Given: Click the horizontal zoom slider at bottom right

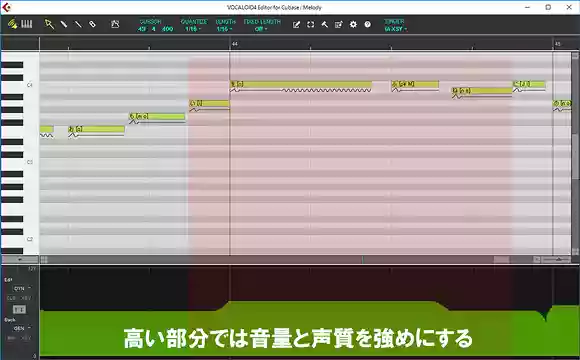Looking at the screenshot, I should tap(556, 259).
